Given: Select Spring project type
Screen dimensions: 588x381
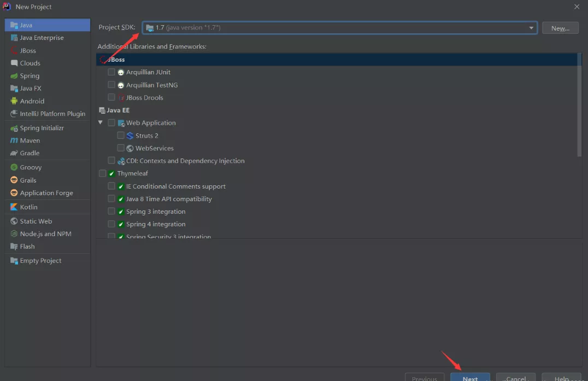Looking at the screenshot, I should coord(47,76).
